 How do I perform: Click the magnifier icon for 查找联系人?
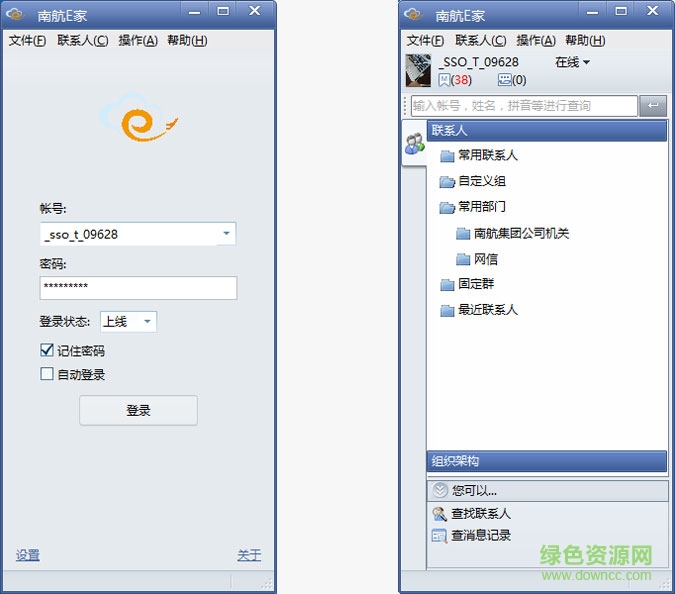[440, 514]
